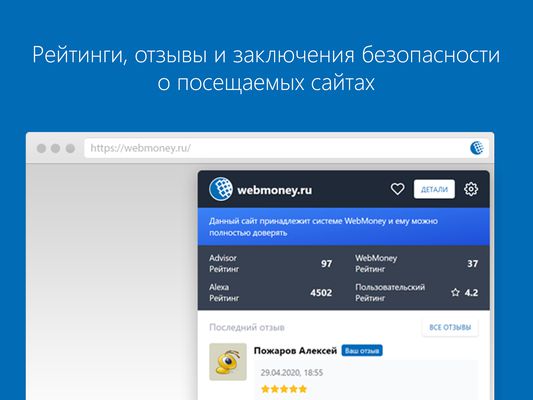Click the five-star rating in the review
533x400 pixels.
[284, 389]
